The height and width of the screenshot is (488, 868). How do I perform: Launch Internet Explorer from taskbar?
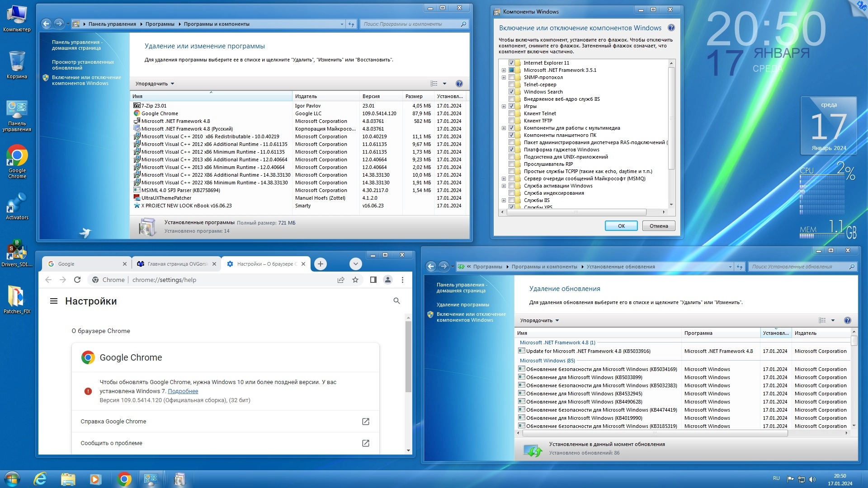(x=41, y=479)
